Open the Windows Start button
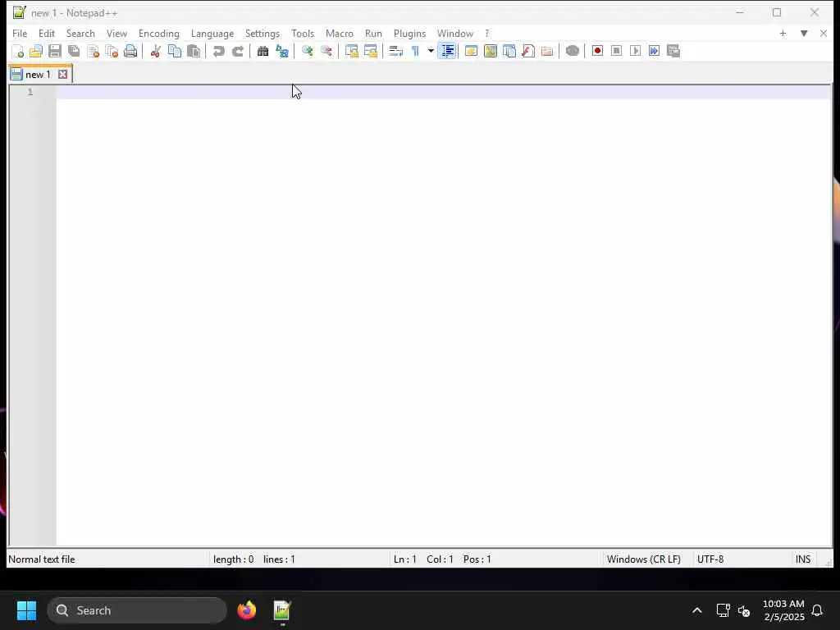 click(x=26, y=610)
